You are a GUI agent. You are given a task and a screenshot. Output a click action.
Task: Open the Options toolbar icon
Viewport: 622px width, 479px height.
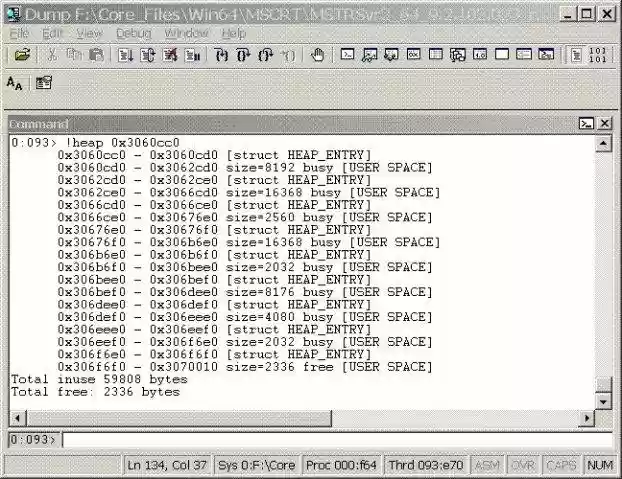[44, 83]
